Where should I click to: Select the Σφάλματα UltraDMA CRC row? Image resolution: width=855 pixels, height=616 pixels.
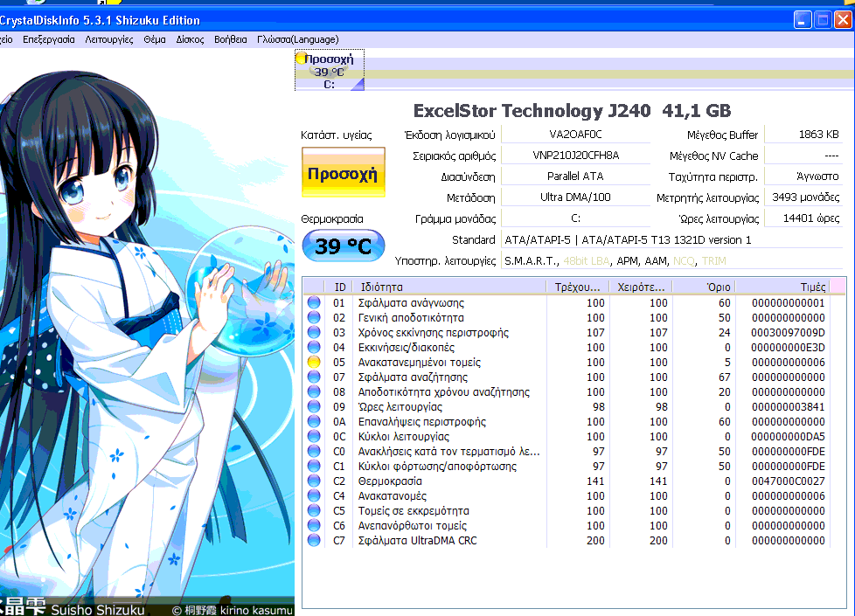tap(566, 540)
